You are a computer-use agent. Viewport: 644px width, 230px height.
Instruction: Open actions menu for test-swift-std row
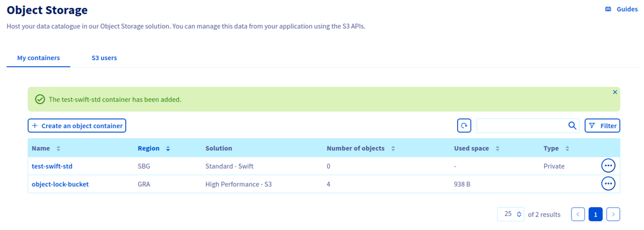tap(608, 166)
